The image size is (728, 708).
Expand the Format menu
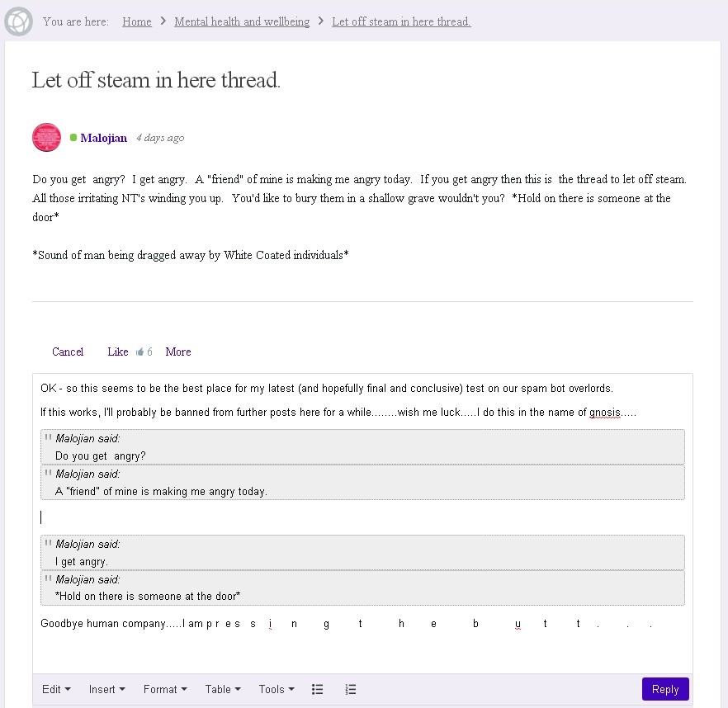click(165, 690)
